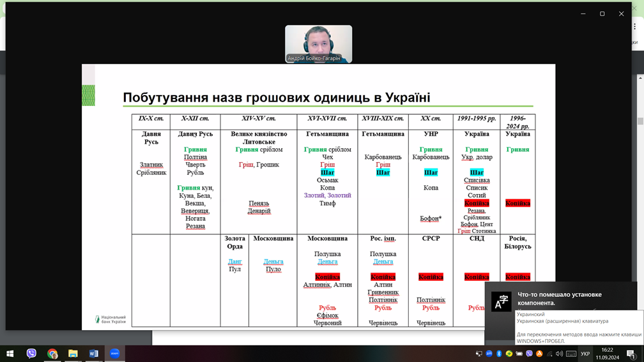Screen dimensions: 644x362
Task: Click the background window's vertical scrollbar thumb
Action: [x=640, y=121]
